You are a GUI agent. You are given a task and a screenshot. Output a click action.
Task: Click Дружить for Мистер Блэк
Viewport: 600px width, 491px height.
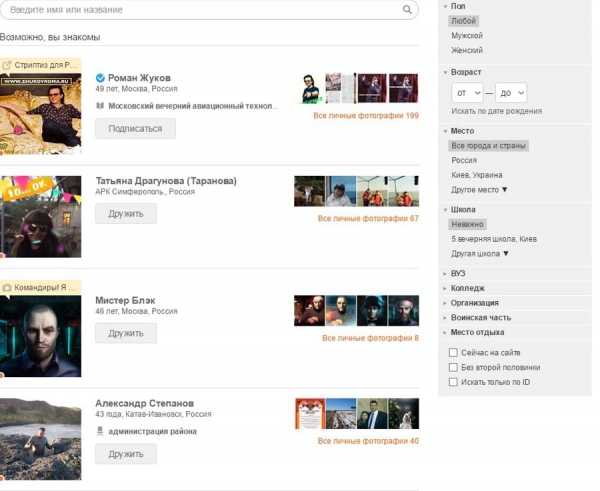[x=126, y=333]
